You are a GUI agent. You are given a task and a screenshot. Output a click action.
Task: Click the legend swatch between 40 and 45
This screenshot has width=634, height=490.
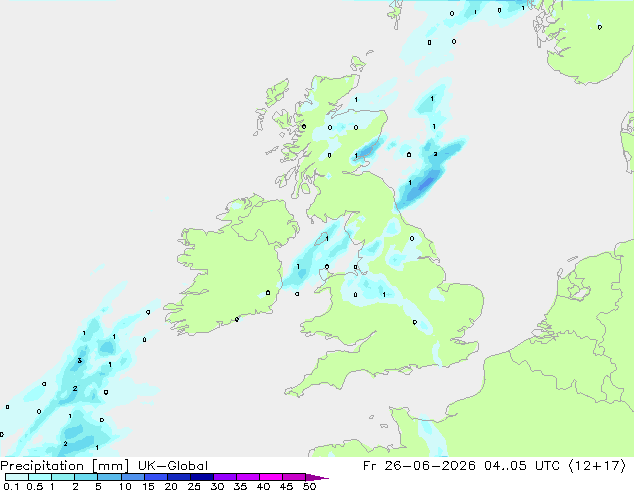click(x=271, y=477)
